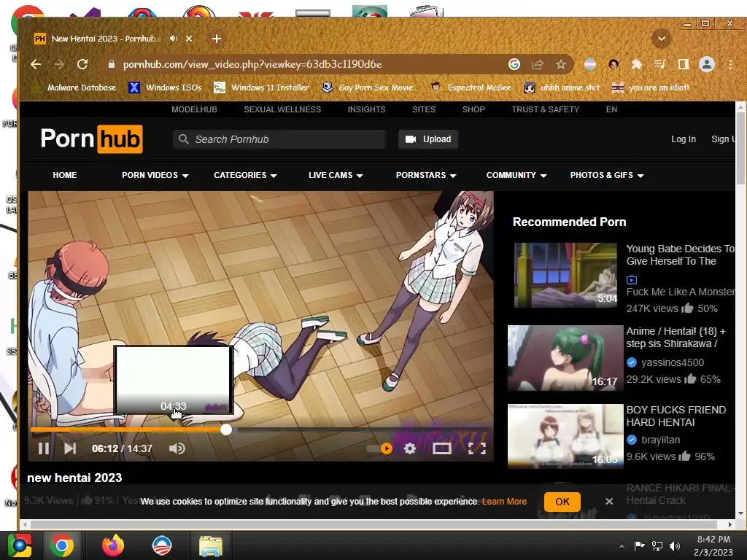Open the SEXUAL WELLNESS top menu item
Image resolution: width=747 pixels, height=560 pixels.
coord(282,109)
